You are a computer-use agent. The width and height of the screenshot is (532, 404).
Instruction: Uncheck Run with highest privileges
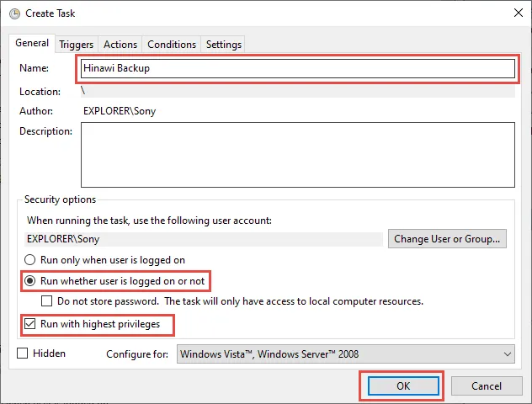[x=31, y=323]
